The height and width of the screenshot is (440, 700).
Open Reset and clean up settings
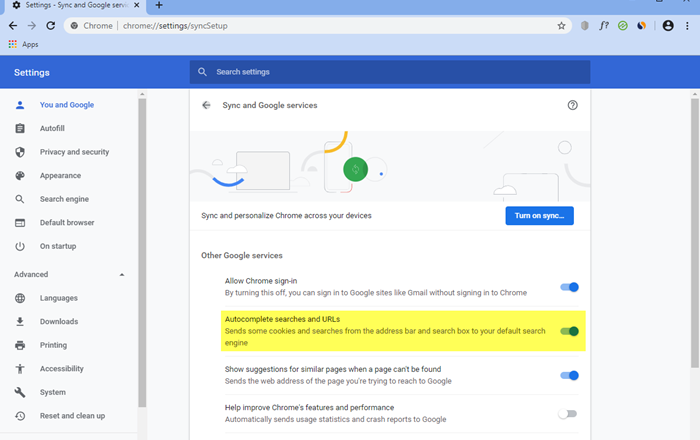point(72,416)
